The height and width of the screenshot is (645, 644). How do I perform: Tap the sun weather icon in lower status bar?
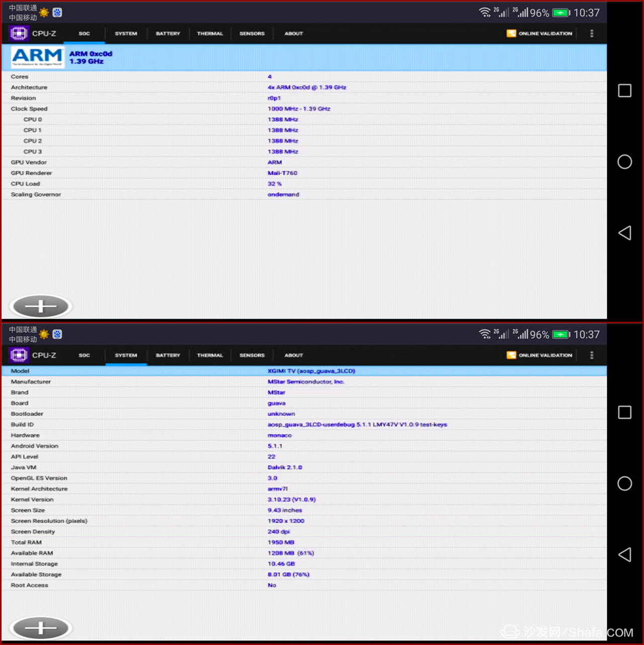coord(44,335)
